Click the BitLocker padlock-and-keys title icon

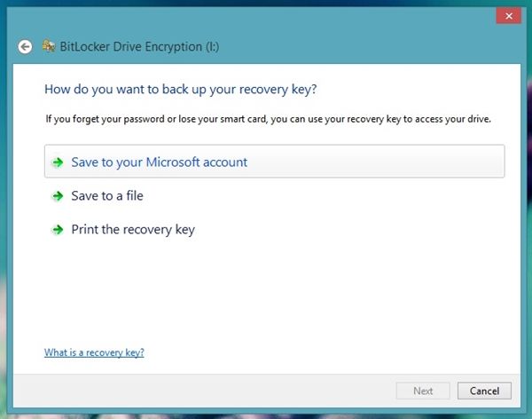(49, 46)
